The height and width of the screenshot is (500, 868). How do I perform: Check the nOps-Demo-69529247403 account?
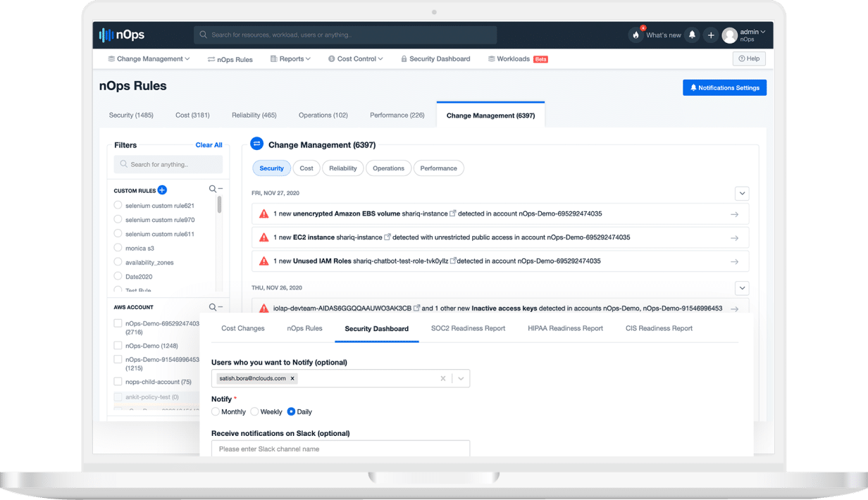tap(118, 324)
